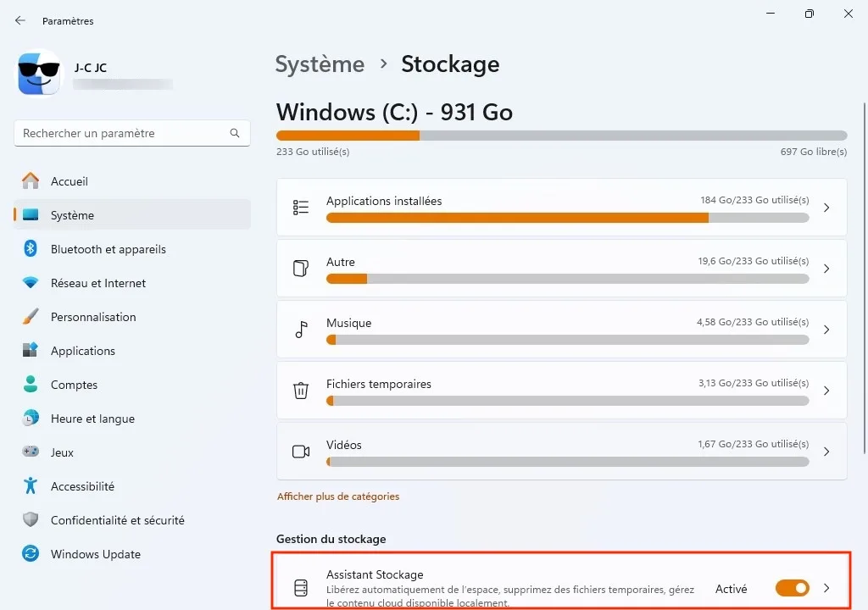Click the Réseau et Internet wifi icon
The width and height of the screenshot is (868, 610).
point(31,282)
